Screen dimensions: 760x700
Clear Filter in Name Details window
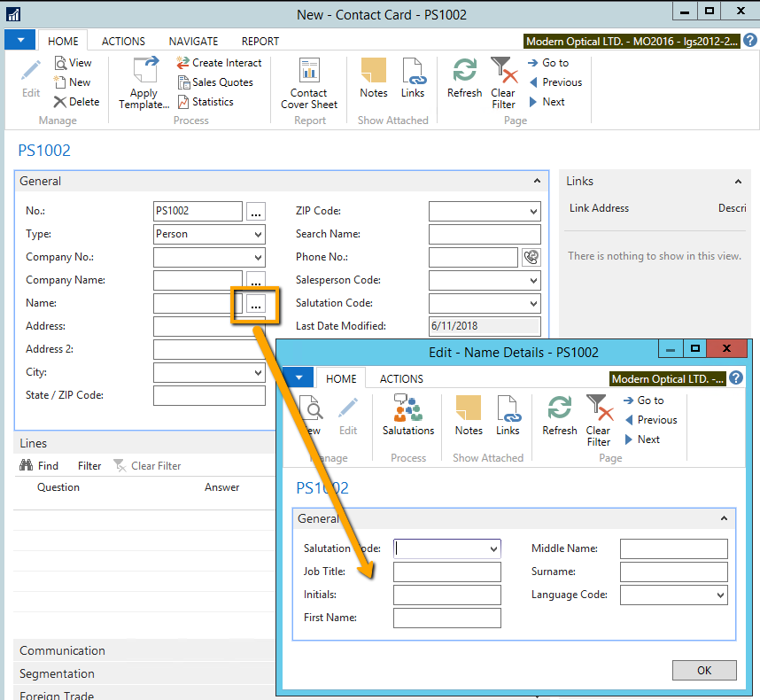599,421
